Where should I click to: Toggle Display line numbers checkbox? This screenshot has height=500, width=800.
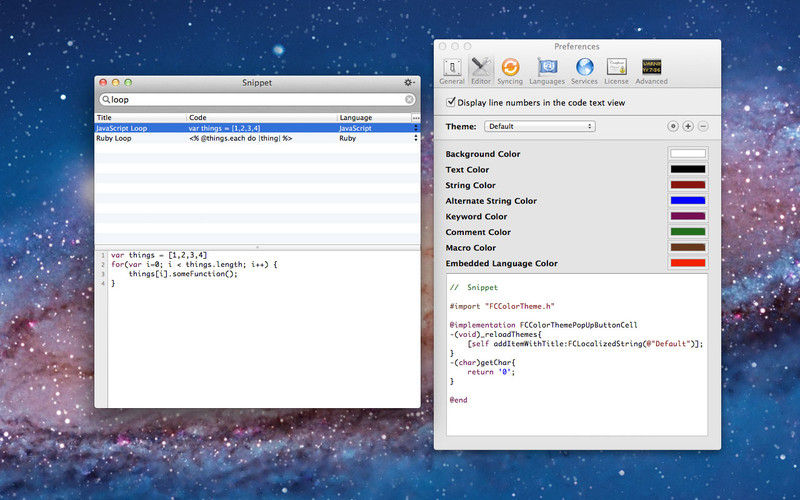click(x=451, y=102)
